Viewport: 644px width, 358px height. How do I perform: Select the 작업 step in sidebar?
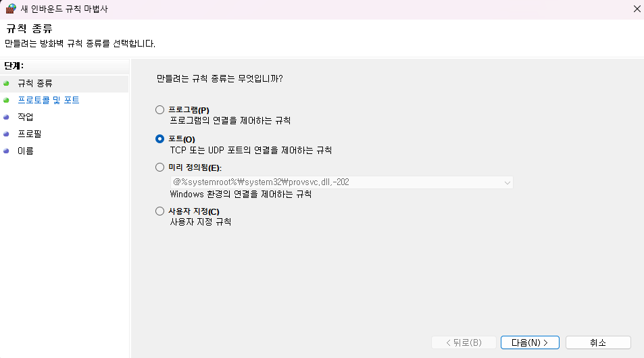click(26, 117)
